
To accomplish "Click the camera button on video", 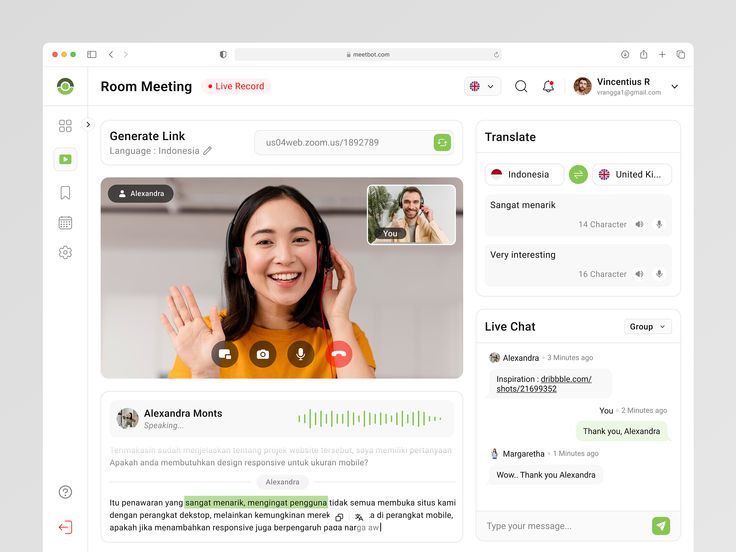I will pos(262,354).
